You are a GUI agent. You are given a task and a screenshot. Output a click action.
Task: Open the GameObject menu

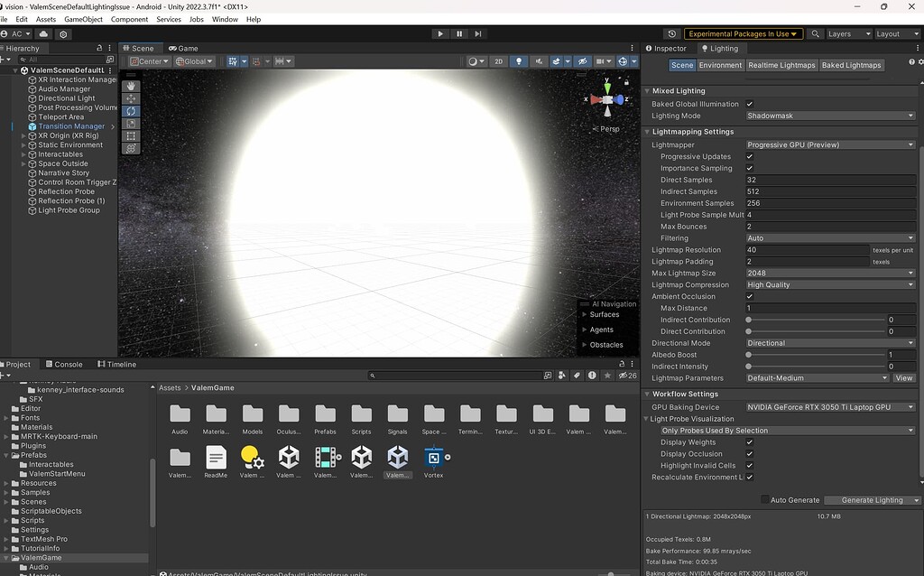point(83,18)
